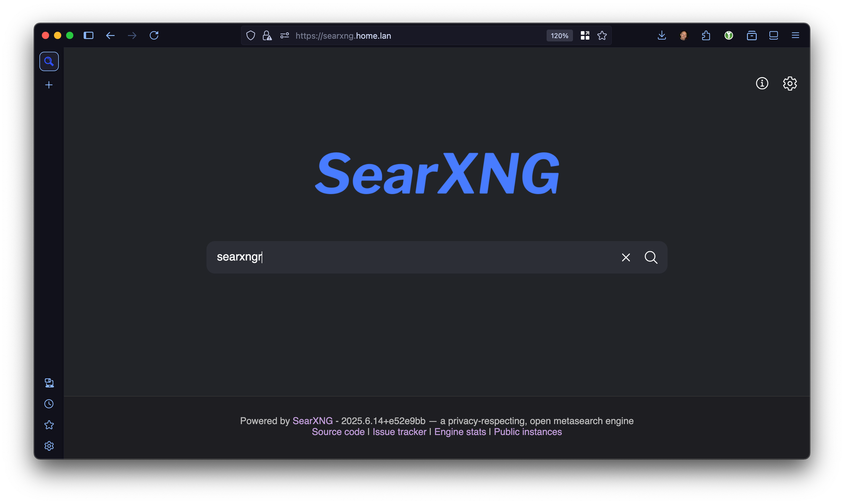Click the laptop screen icon in toolbar

774,35
